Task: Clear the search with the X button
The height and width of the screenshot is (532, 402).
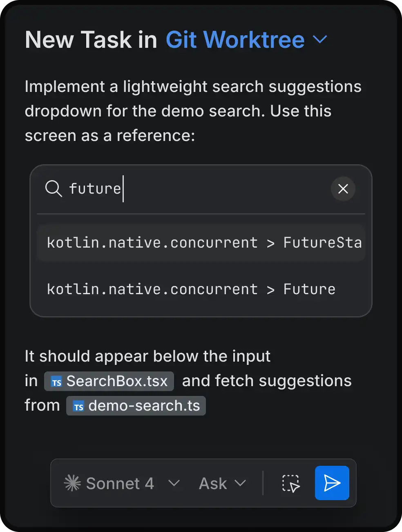Action: point(343,189)
